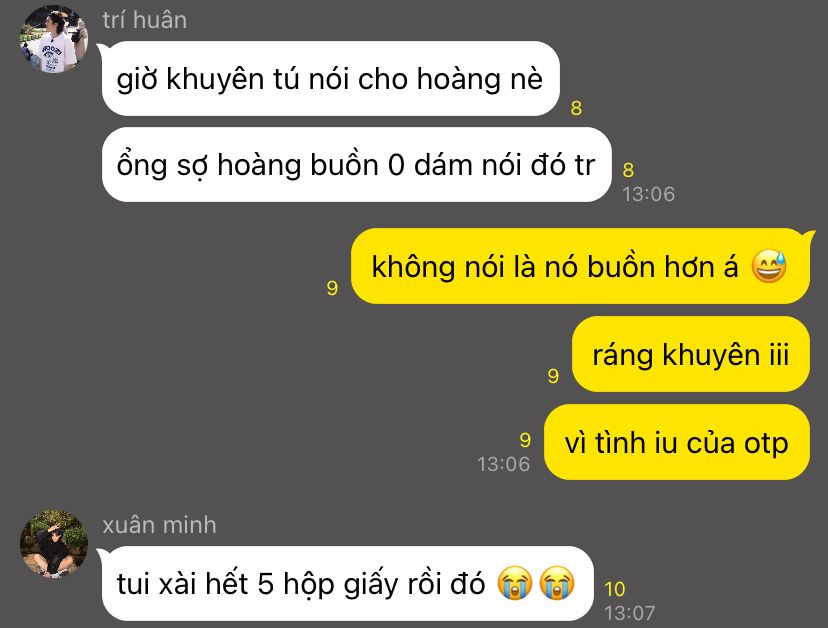Image resolution: width=828 pixels, height=628 pixels.
Task: Open trí huân's profile avatar
Action: pyautogui.click(x=54, y=39)
